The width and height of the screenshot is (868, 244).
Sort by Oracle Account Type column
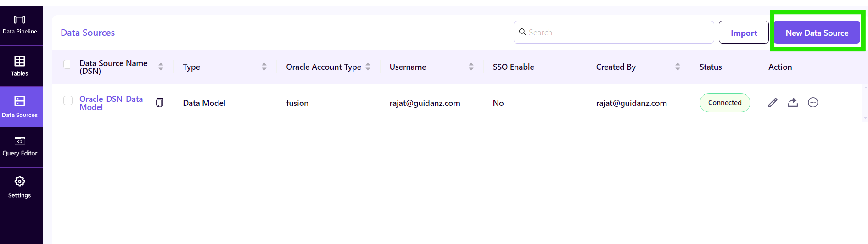[x=368, y=67]
